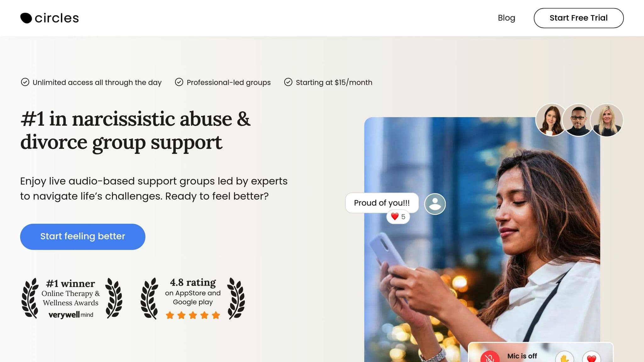Click the five orange rating stars
Image resolution: width=644 pixels, height=362 pixels.
pos(193,315)
